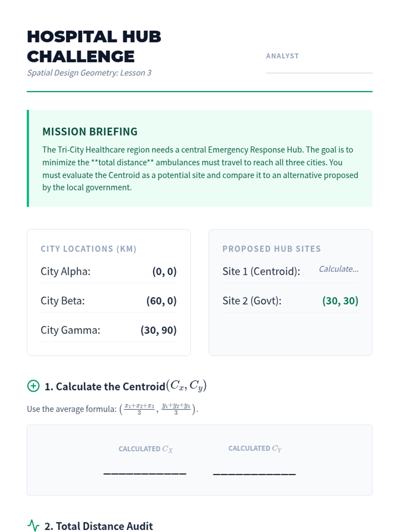
Task: Click the Calculate... placeholder for Site 1
Action: [338, 269]
